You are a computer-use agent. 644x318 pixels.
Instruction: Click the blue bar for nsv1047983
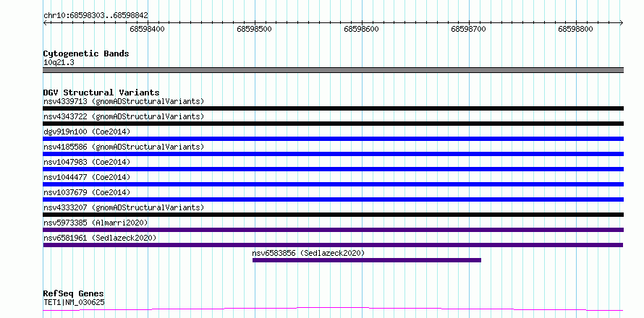coord(333,169)
